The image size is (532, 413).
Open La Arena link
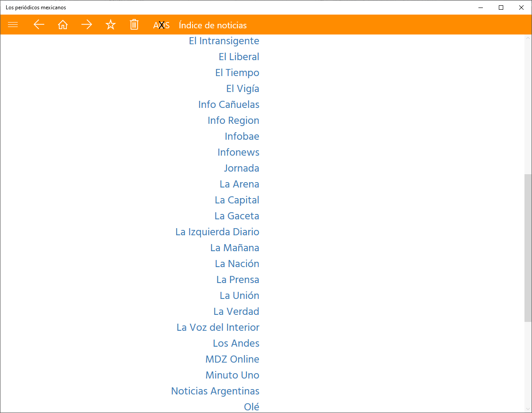[239, 184]
